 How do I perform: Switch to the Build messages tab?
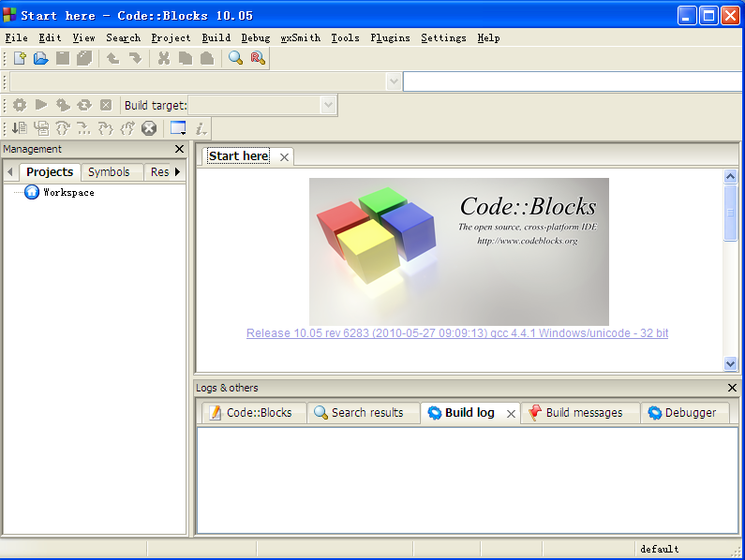[x=579, y=413]
